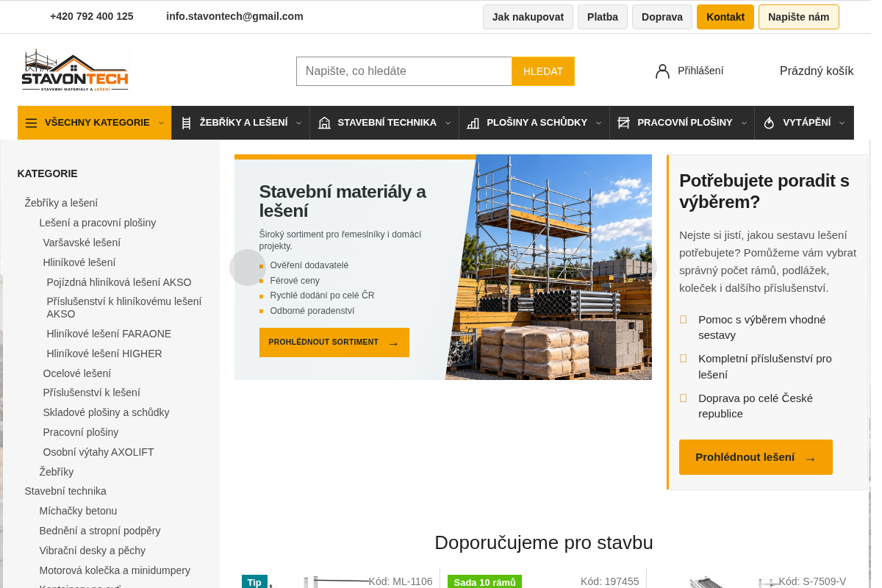The image size is (882, 588).
Task: Select Stavební technika sidebar category
Action: point(65,491)
